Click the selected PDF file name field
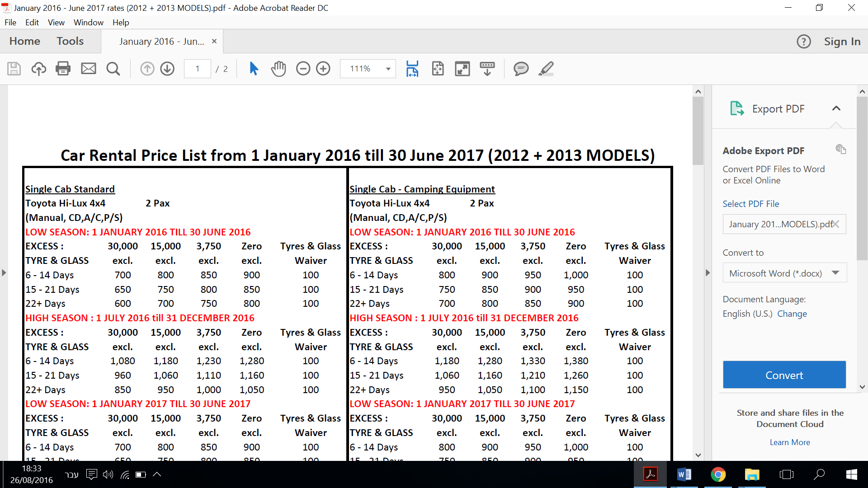 784,224
